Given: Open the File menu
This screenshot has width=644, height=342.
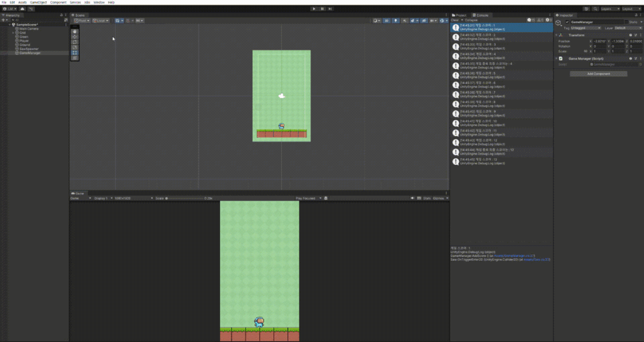Looking at the screenshot, I should coord(4,3).
